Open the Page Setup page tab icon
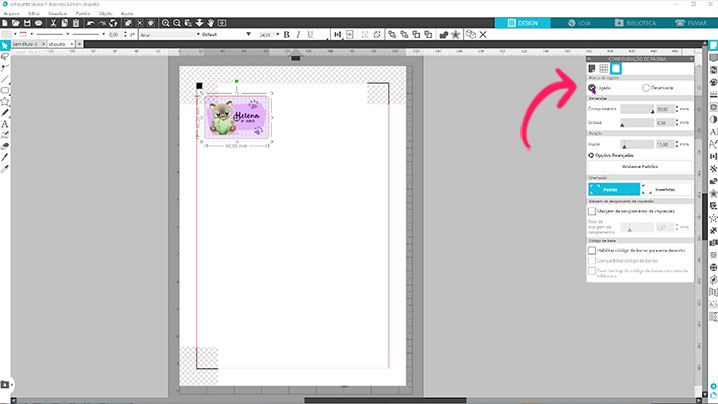This screenshot has width=718, height=404. click(x=592, y=69)
